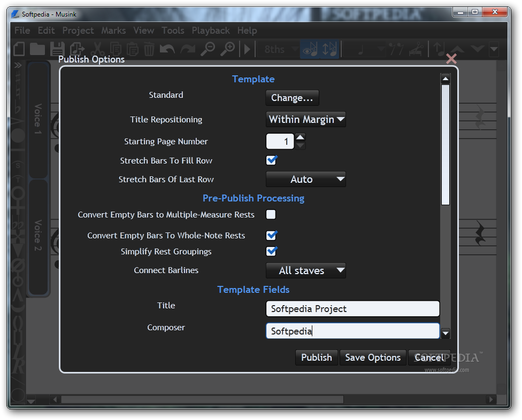Click the Open folder toolbar icon

pos(37,49)
